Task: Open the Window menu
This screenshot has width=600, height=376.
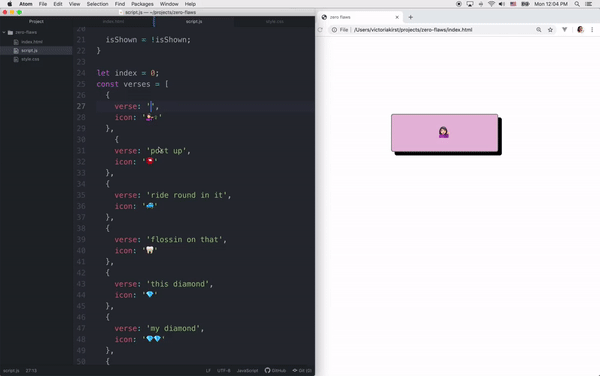Action: click(x=169, y=4)
